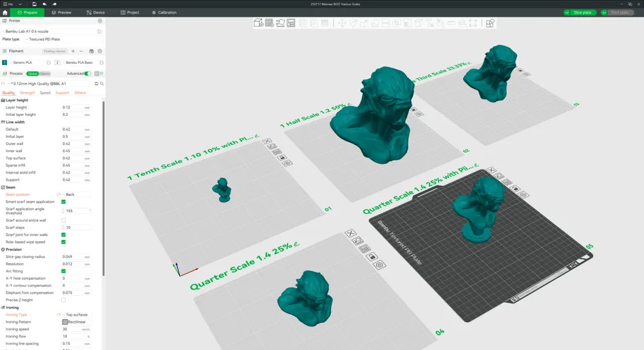Switch process scope to Objects
Screen dimensions: 644x350
click(45, 73)
